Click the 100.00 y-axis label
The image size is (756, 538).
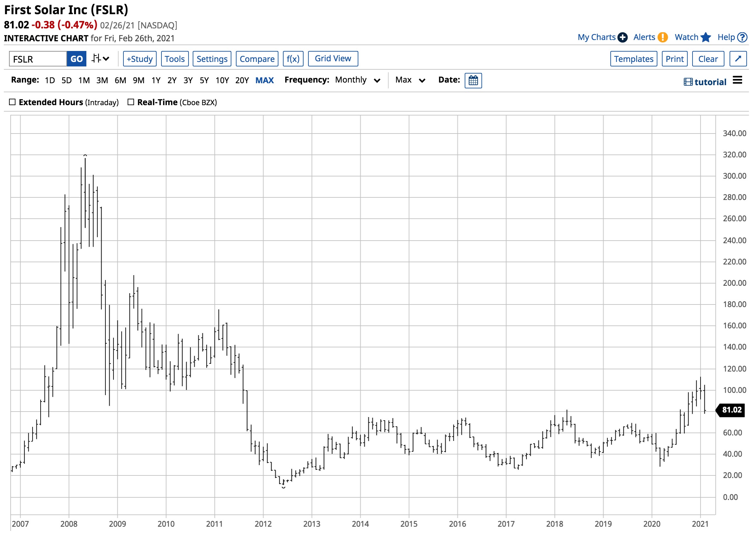734,390
